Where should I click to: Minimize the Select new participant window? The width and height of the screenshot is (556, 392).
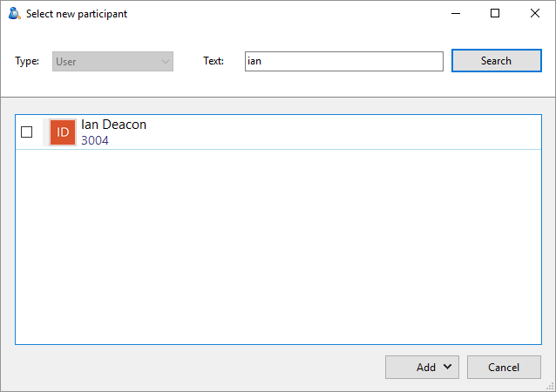(456, 13)
